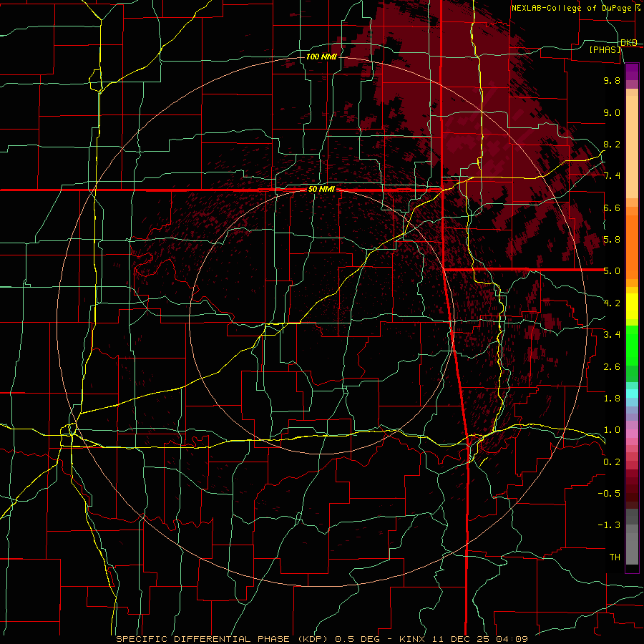This screenshot has height=644, width=644.
Task: Click the TH label on the color scale
Action: (x=615, y=557)
